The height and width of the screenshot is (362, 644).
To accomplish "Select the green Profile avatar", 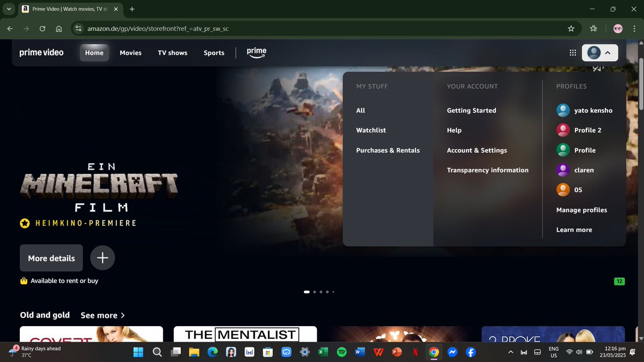I will [x=563, y=150].
